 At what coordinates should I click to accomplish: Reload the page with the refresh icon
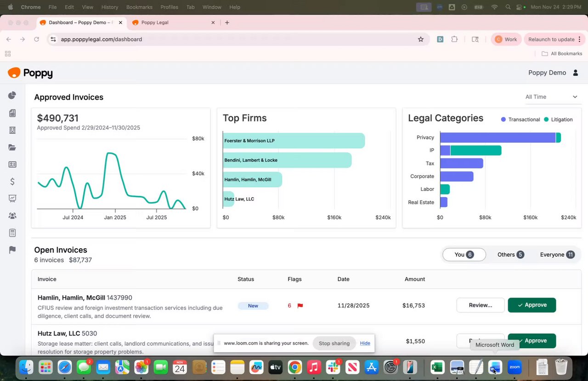(36, 39)
